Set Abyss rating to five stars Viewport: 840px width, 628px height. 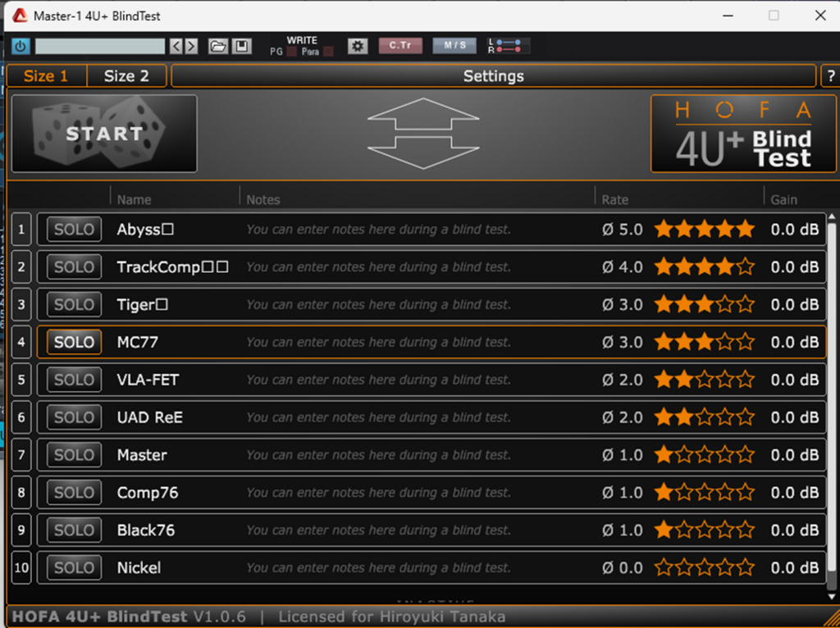pos(745,230)
